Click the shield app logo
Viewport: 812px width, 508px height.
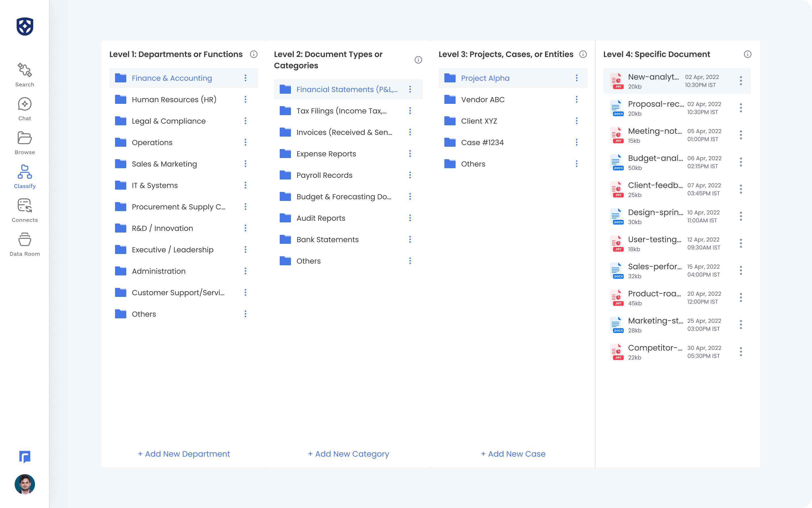tap(25, 27)
